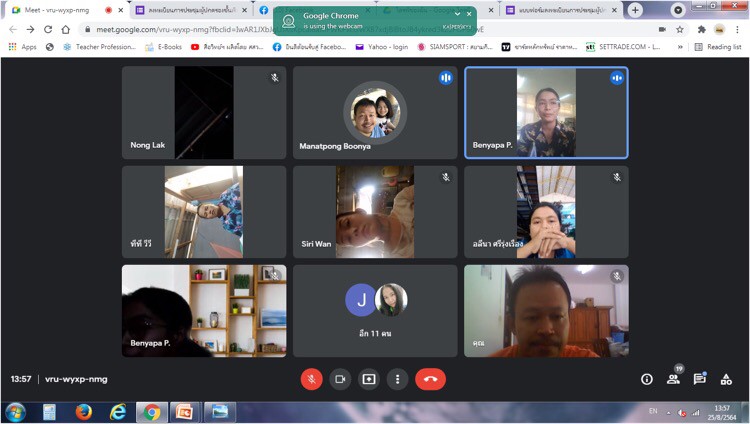
Task: Open chat with everyone panel
Action: (699, 379)
